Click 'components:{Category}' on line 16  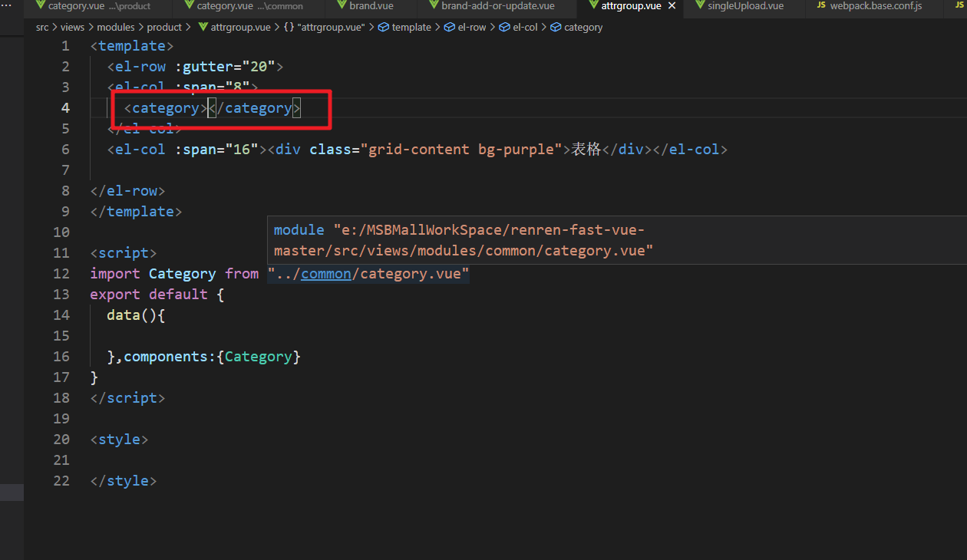tap(212, 357)
